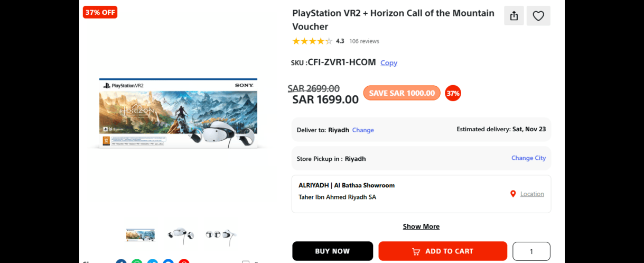Click the 37% discount circle badge
The image size is (644, 263).
453,93
